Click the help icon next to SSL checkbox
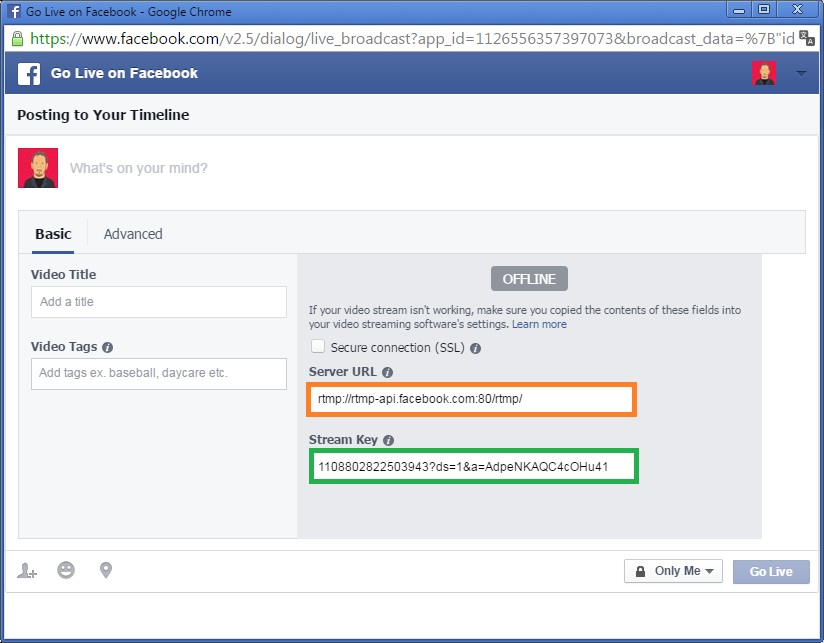The height and width of the screenshot is (643, 824). tap(473, 347)
